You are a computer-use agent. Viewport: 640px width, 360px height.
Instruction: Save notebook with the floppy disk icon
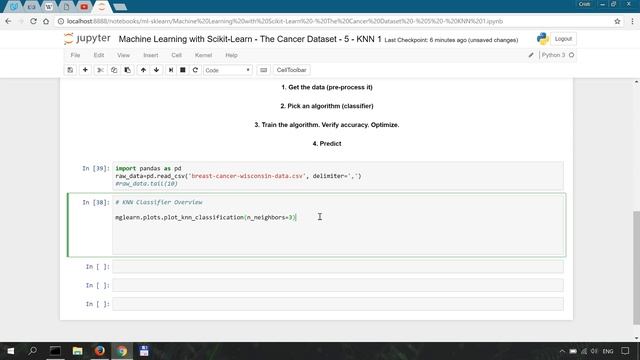(70, 70)
